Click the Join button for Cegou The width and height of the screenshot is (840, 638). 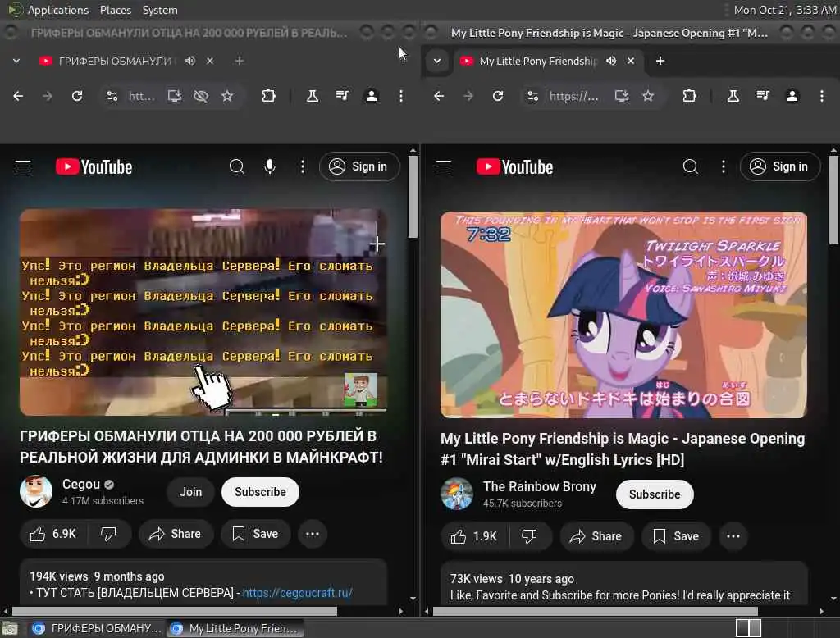tap(190, 492)
